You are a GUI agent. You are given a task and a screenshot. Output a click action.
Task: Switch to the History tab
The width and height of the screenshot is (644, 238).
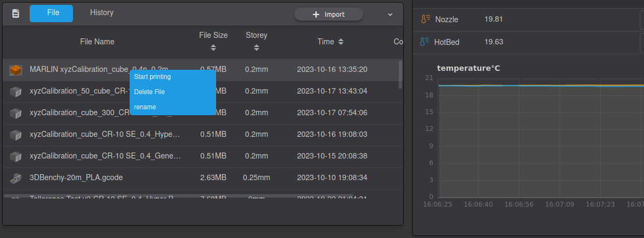[x=102, y=12]
